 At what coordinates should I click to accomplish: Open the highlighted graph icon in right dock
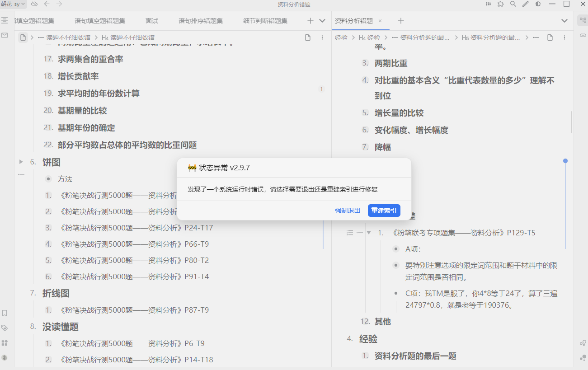pos(583,21)
